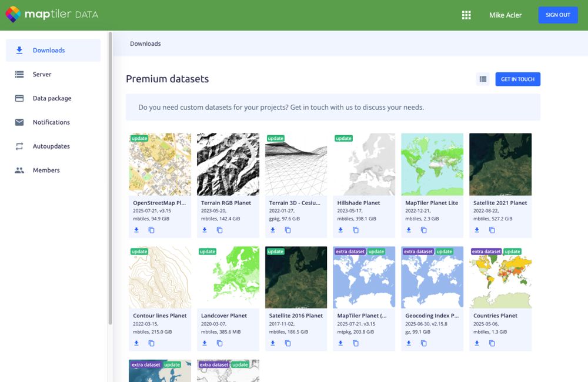The image size is (588, 382).
Task: Copy link for Hillshade Planet
Action: click(356, 230)
